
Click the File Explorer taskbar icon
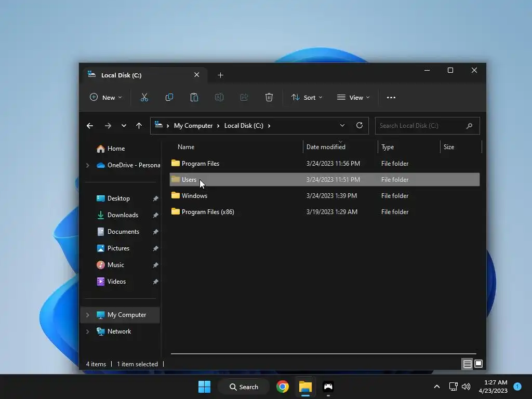pyautogui.click(x=305, y=387)
